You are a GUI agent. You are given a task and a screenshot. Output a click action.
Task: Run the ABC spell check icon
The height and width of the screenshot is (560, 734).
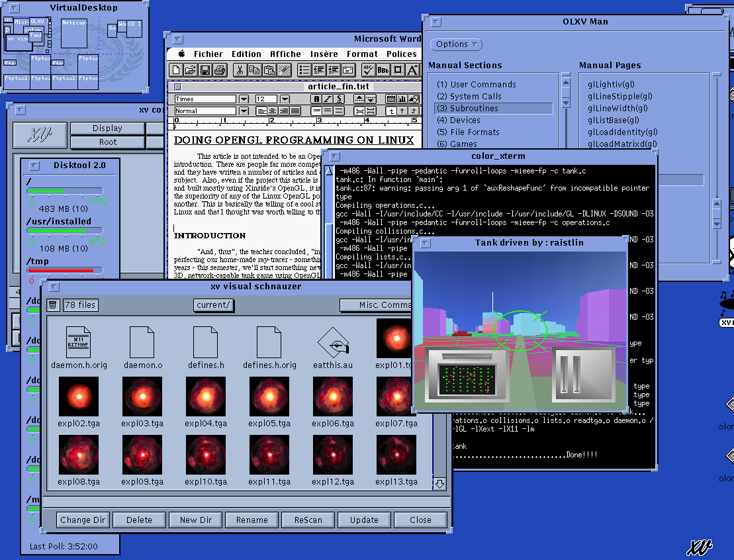click(x=369, y=70)
